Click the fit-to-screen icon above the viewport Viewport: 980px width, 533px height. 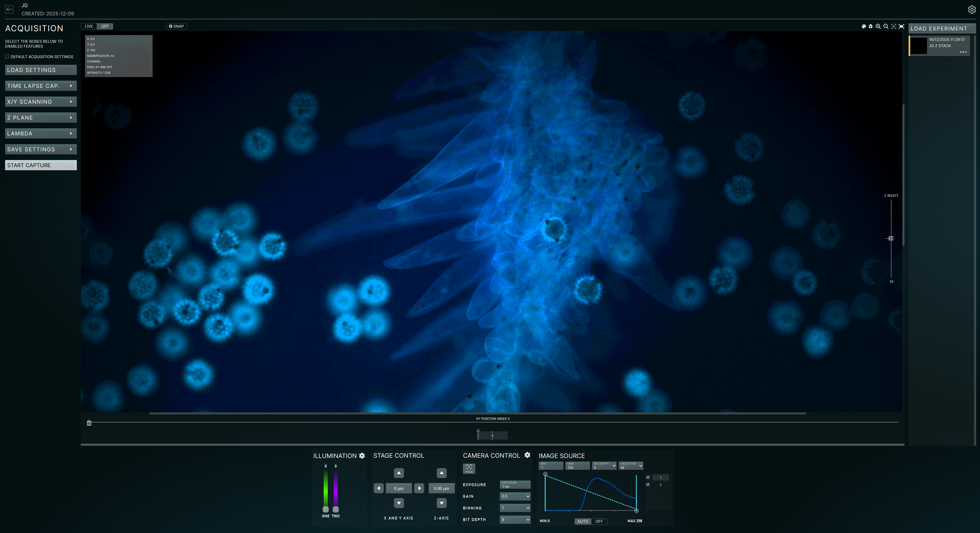(902, 27)
